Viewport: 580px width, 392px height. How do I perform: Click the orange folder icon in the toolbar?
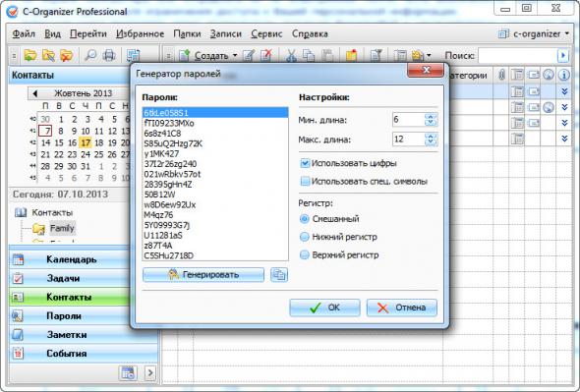351,56
